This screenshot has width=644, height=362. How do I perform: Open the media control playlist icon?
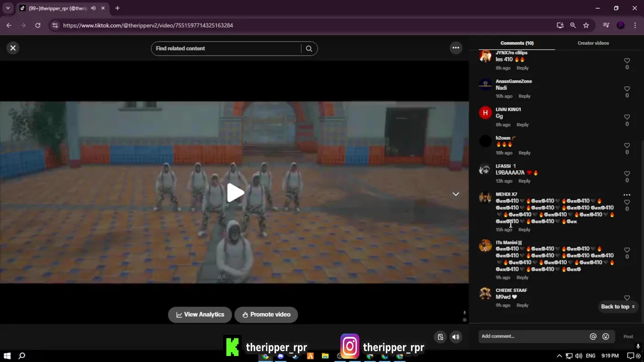(606, 25)
